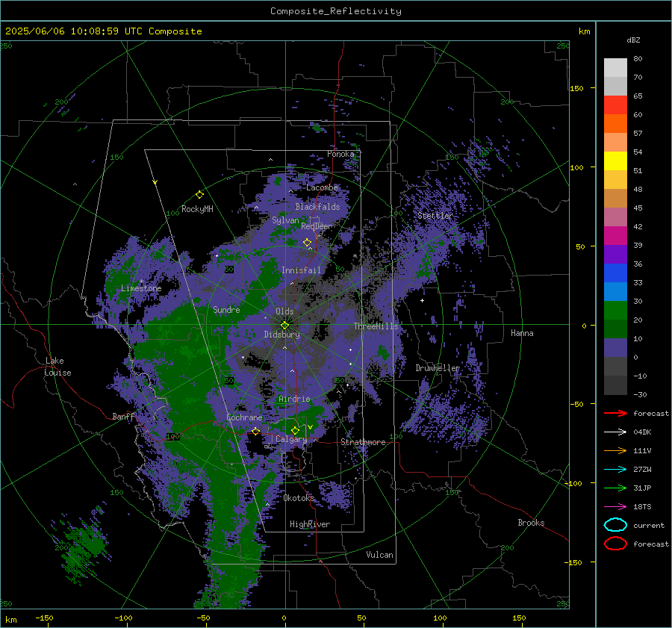
Task: Click the white asterisk marker above Limestone
Action: coord(141,282)
